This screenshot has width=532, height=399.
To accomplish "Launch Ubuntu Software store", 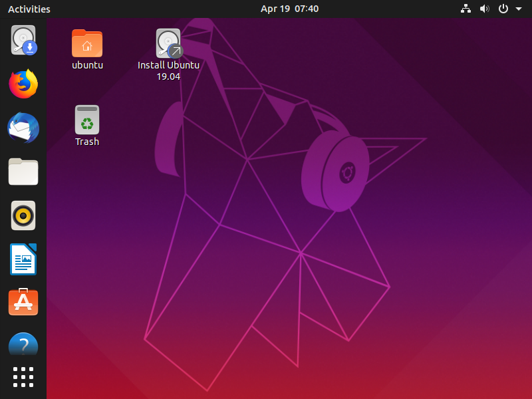I will coord(23,303).
